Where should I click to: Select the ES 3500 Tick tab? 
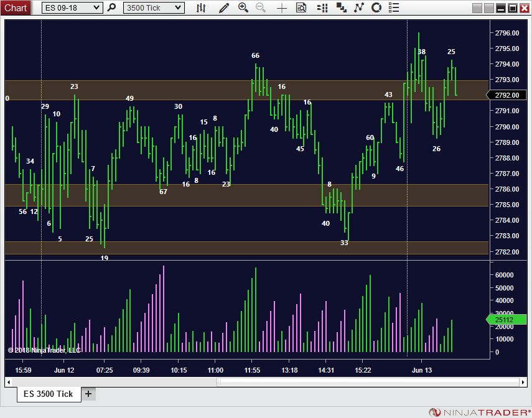(x=49, y=394)
